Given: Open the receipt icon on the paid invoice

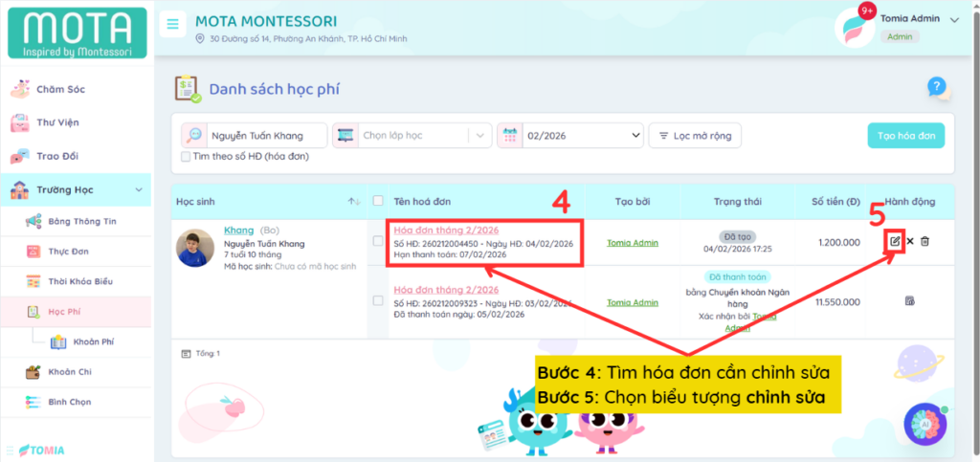Looking at the screenshot, I should point(909,301).
